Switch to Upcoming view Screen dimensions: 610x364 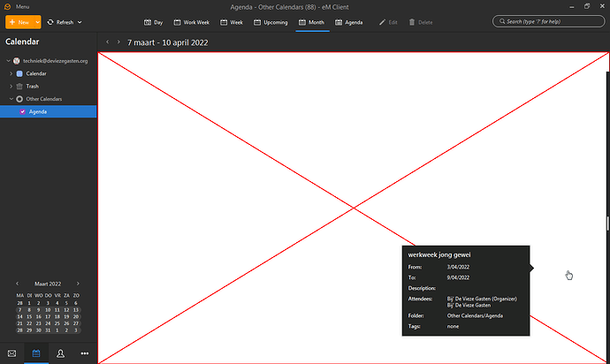271,22
